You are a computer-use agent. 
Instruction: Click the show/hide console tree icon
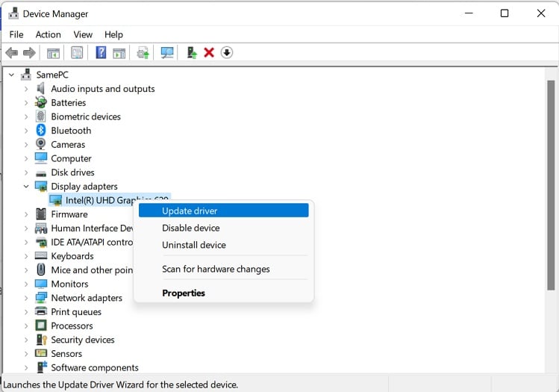[54, 53]
